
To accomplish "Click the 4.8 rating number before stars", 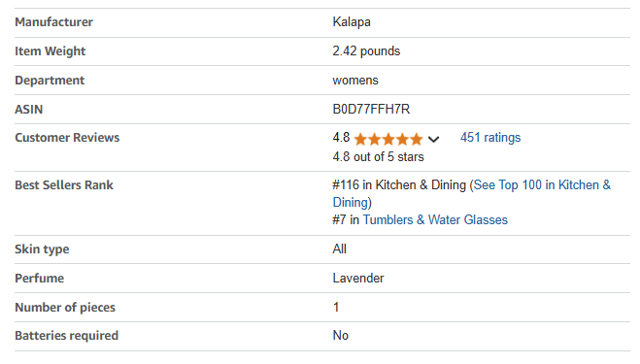I will click(x=341, y=138).
